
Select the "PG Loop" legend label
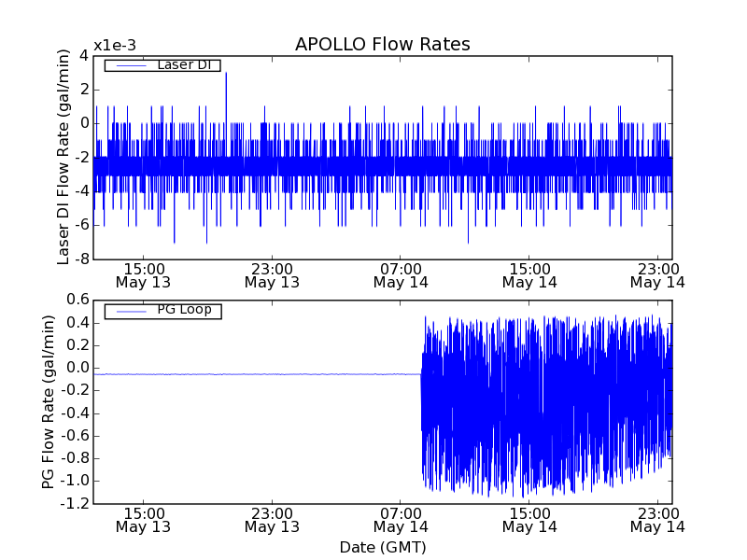click(184, 310)
